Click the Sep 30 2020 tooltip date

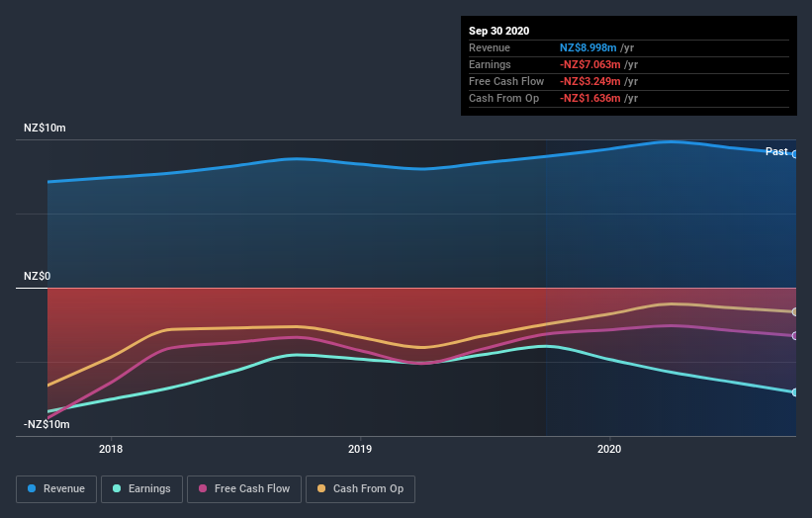(499, 31)
